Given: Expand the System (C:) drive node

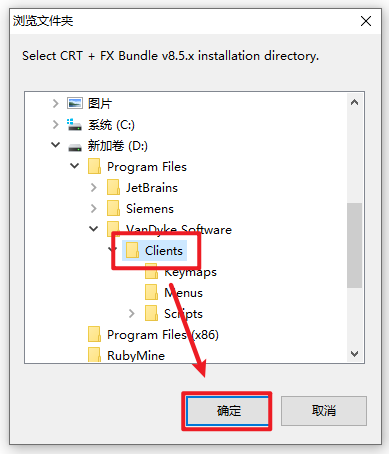Looking at the screenshot, I should [56, 125].
